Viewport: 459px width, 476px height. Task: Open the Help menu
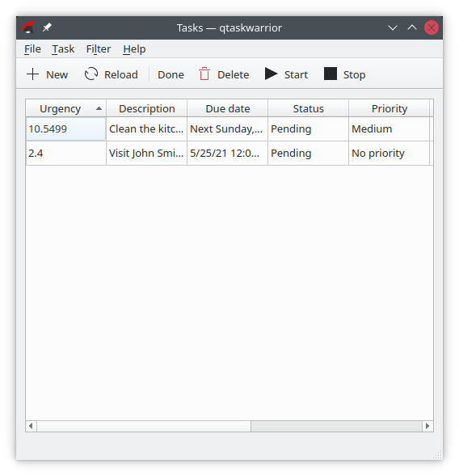(x=134, y=48)
